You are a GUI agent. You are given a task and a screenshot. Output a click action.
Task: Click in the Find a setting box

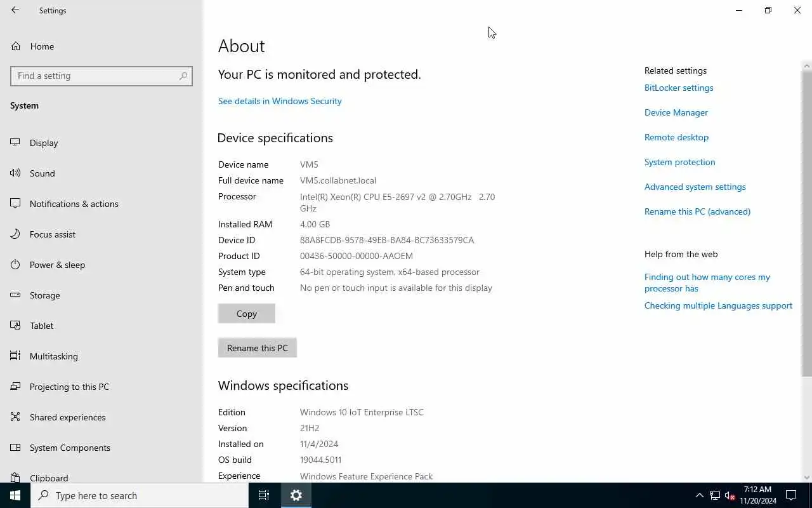[101, 76]
